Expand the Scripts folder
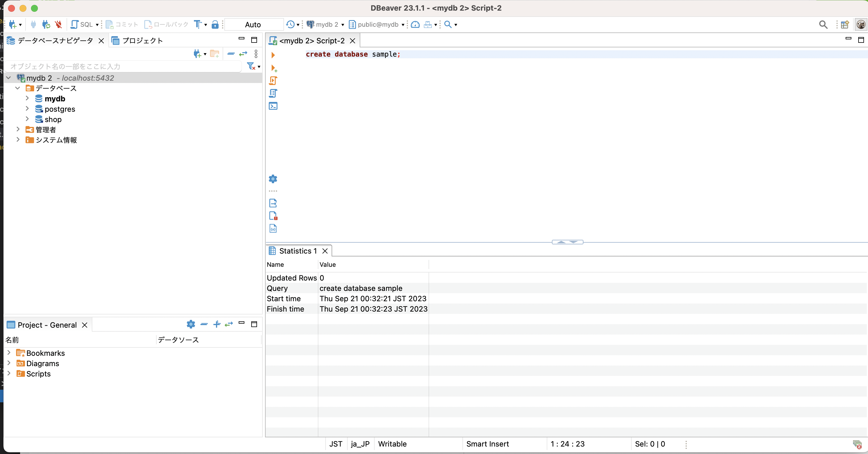This screenshot has height=454, width=868. click(x=9, y=373)
